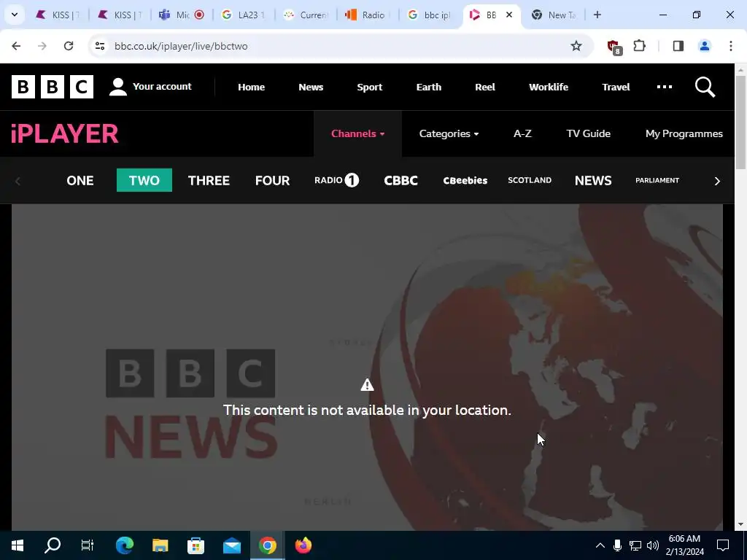This screenshot has height=560, width=747.
Task: Open BBC Worklife link
Action: tap(549, 87)
